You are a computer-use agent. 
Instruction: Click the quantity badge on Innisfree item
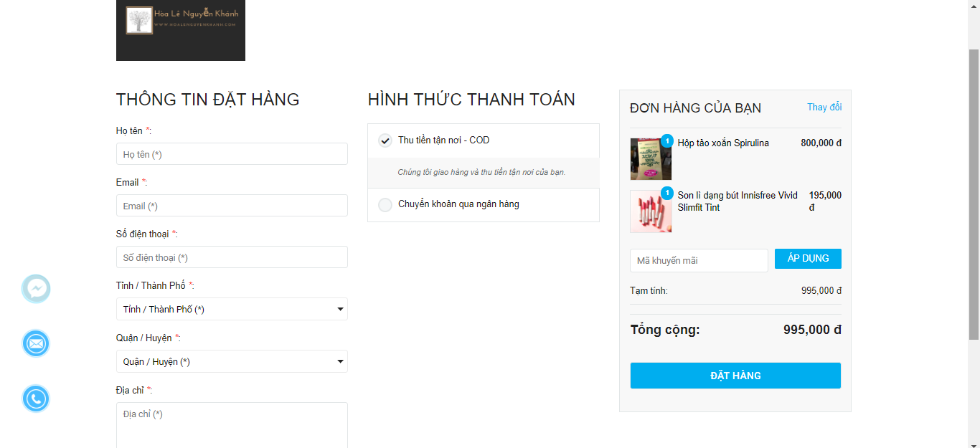pyautogui.click(x=667, y=193)
